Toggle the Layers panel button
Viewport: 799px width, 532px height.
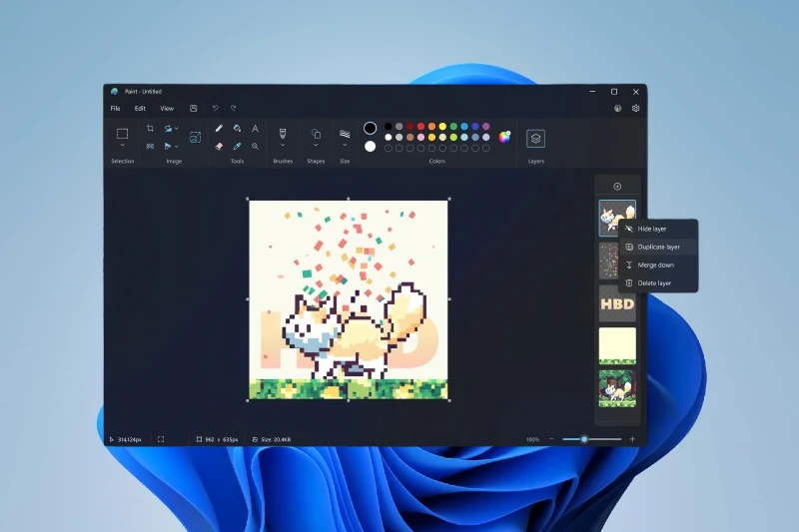535,139
